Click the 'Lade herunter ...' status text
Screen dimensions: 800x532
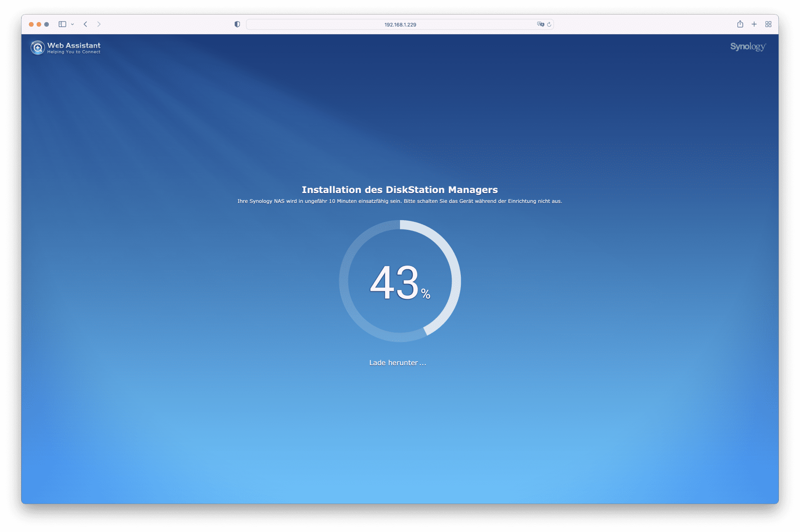coord(397,363)
